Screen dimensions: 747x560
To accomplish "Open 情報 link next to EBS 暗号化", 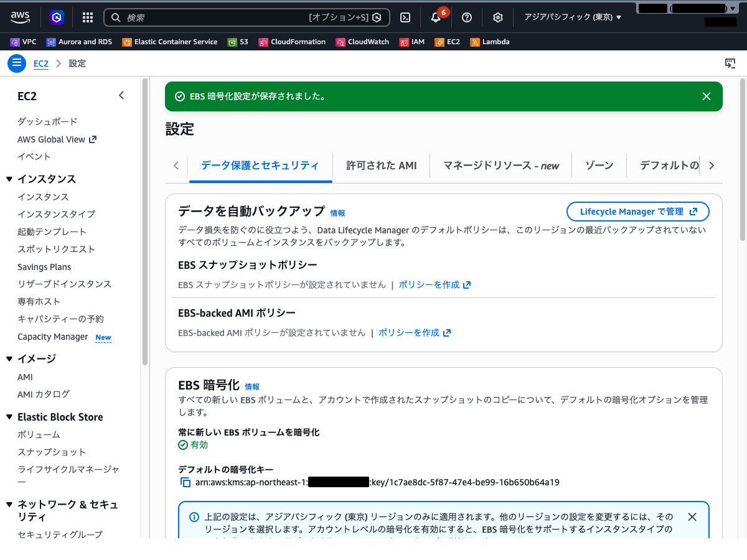I will (252, 386).
